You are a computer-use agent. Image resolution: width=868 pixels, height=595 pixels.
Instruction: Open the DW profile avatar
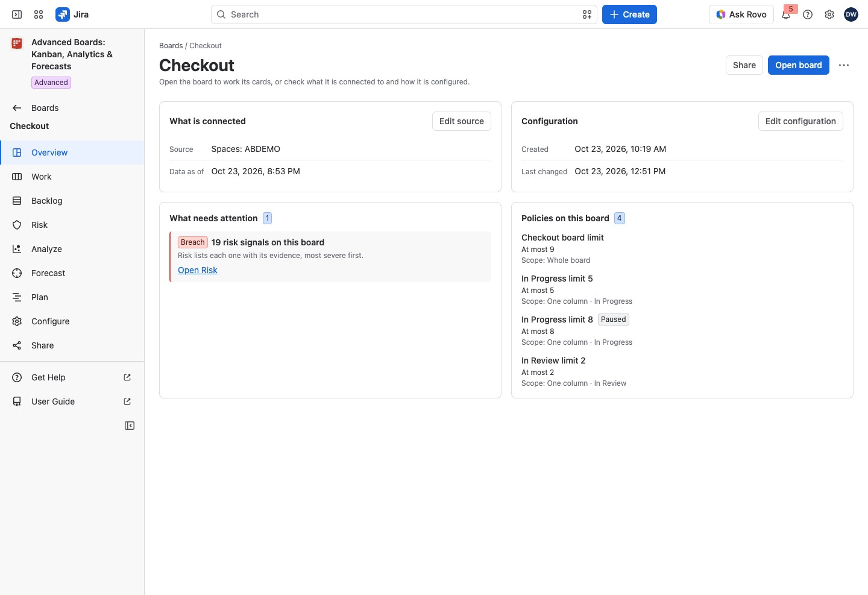851,14
